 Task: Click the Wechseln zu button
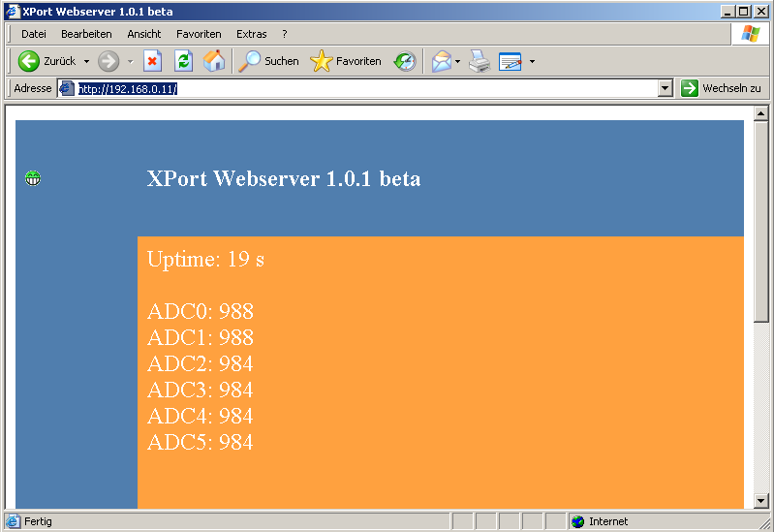point(721,88)
